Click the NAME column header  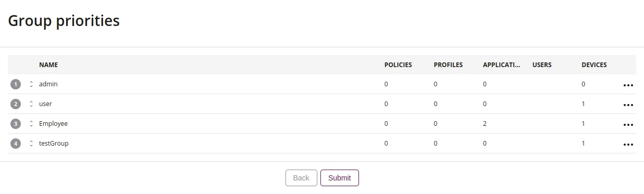pyautogui.click(x=48, y=65)
